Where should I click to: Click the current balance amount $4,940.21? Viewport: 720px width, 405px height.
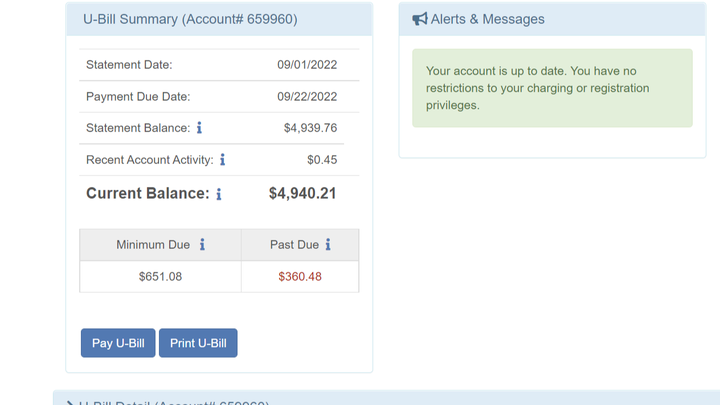point(302,193)
